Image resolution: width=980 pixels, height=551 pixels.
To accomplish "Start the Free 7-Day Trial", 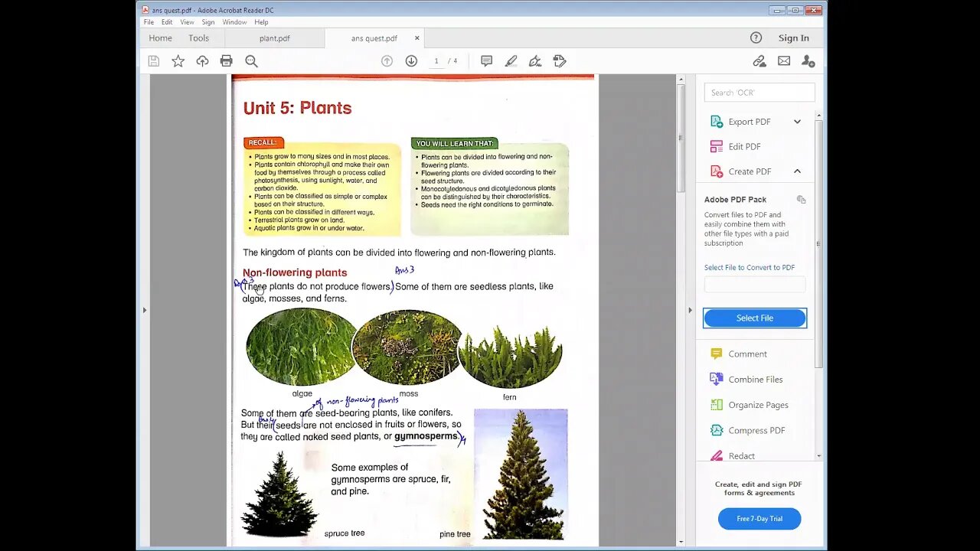I will 759,519.
